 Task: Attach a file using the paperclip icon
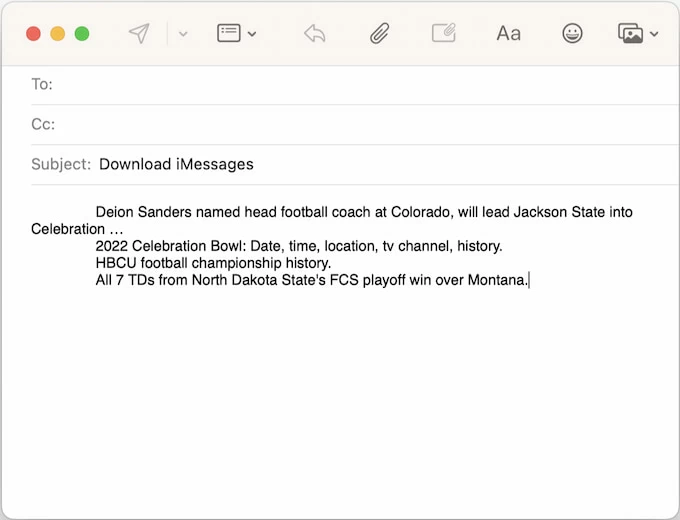tap(379, 33)
